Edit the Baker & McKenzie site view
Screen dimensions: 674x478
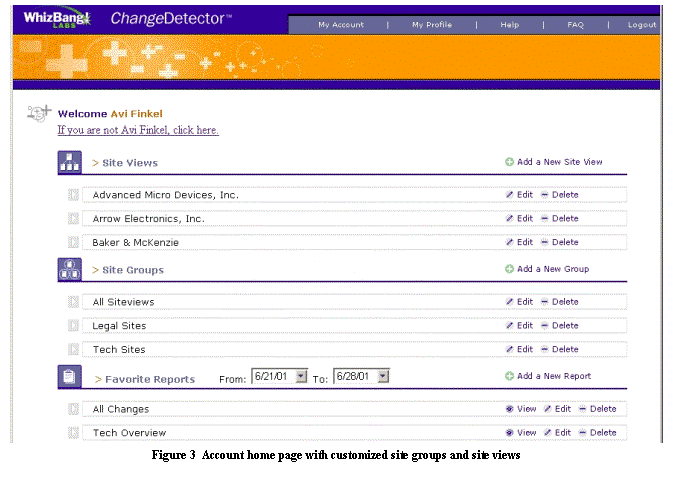(x=524, y=242)
